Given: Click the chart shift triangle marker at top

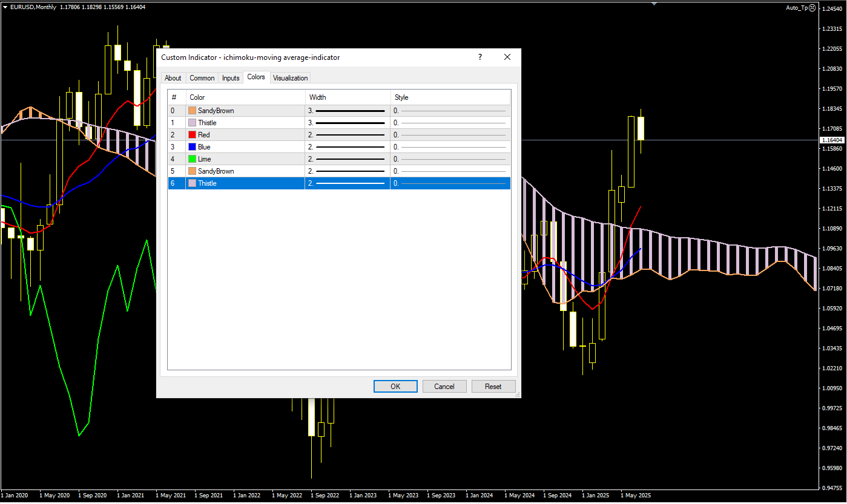Looking at the screenshot, I should click(653, 4).
